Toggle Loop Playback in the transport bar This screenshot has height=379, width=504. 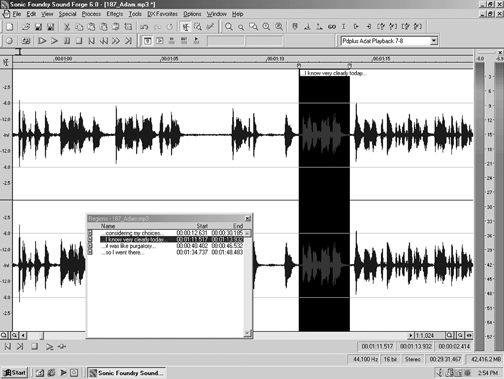click(x=26, y=41)
